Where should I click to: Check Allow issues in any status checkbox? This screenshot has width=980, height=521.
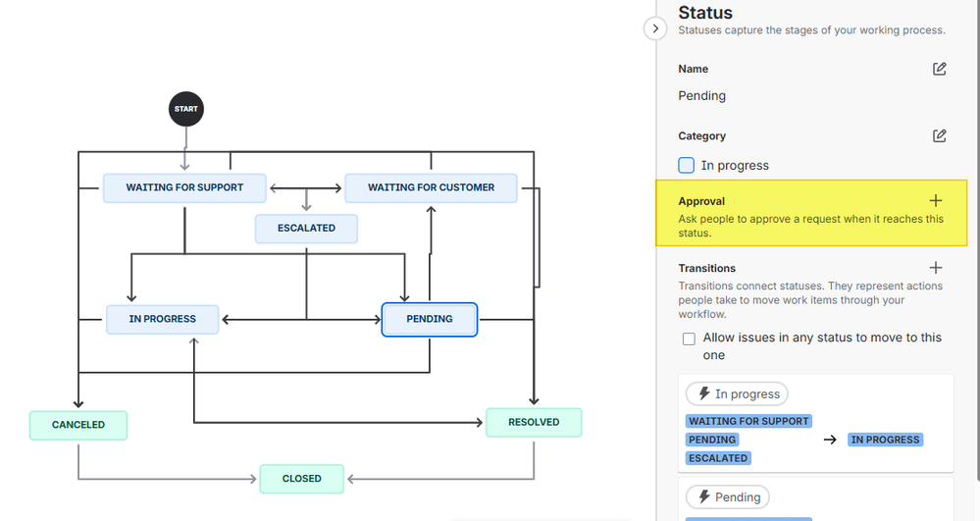(x=689, y=339)
